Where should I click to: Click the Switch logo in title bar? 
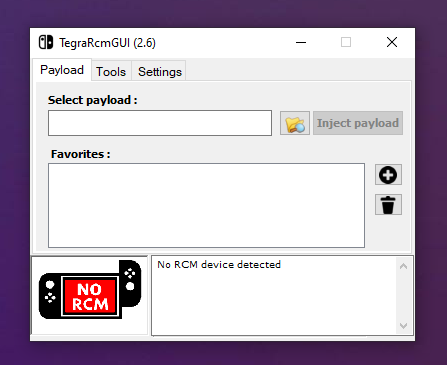pos(46,42)
